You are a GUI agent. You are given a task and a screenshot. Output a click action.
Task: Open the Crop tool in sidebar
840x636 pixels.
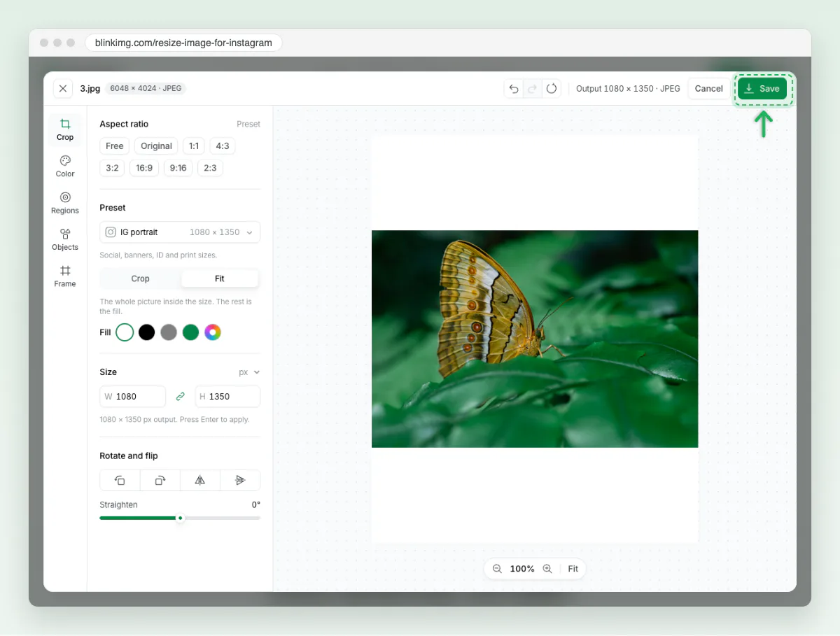65,129
